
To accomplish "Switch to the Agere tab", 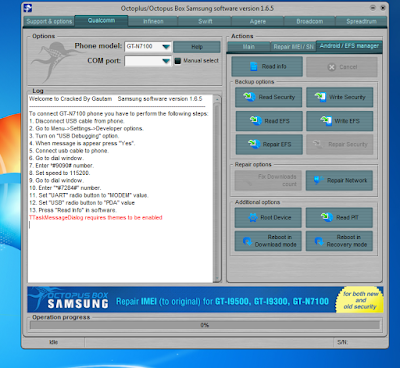I will point(258,21).
